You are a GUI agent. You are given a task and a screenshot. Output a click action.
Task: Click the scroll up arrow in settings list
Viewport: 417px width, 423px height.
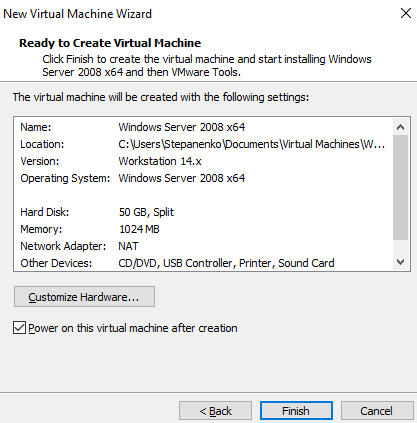pos(401,127)
